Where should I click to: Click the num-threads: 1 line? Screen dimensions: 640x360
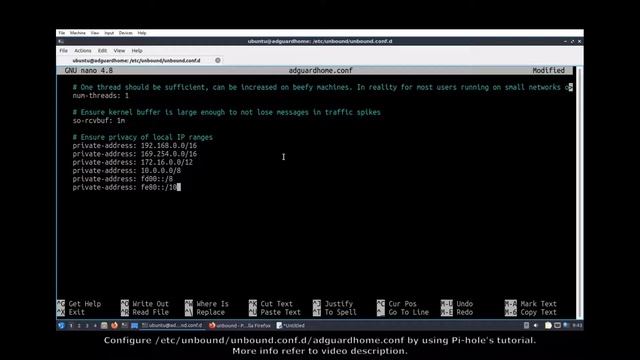pyautogui.click(x=100, y=96)
